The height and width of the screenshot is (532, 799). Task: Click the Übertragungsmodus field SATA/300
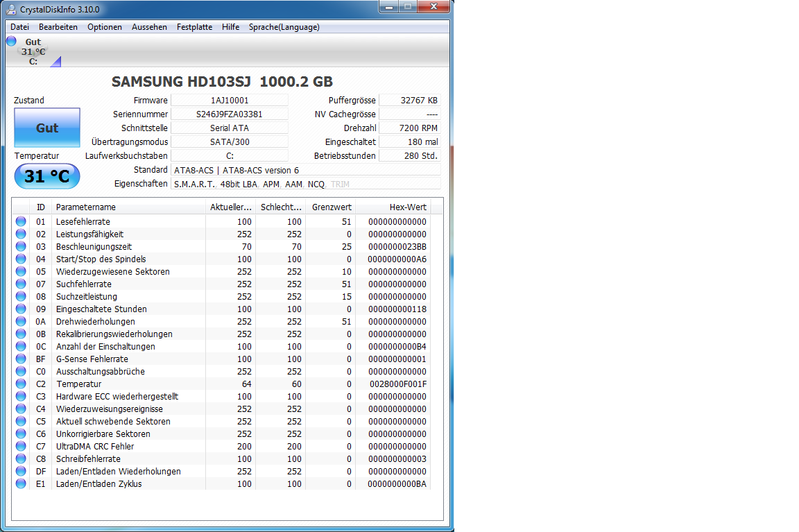230,141
